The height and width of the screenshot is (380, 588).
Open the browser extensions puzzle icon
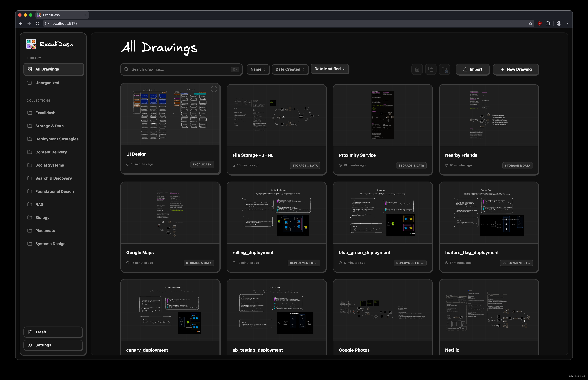(x=548, y=23)
